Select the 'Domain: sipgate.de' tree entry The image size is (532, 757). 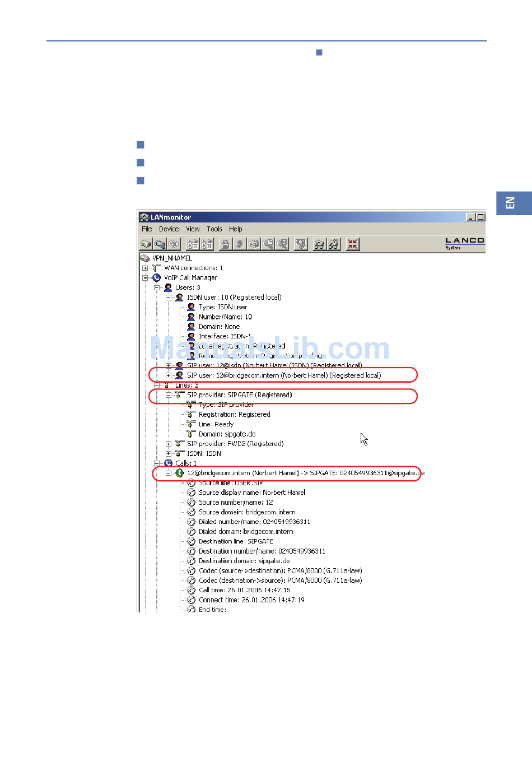click(227, 434)
